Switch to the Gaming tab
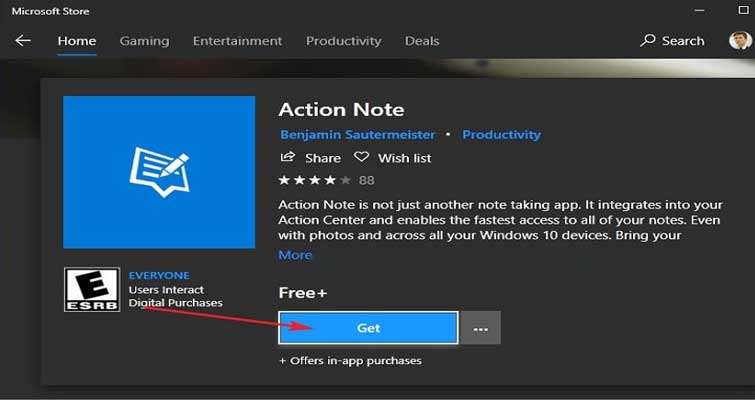 (x=144, y=41)
